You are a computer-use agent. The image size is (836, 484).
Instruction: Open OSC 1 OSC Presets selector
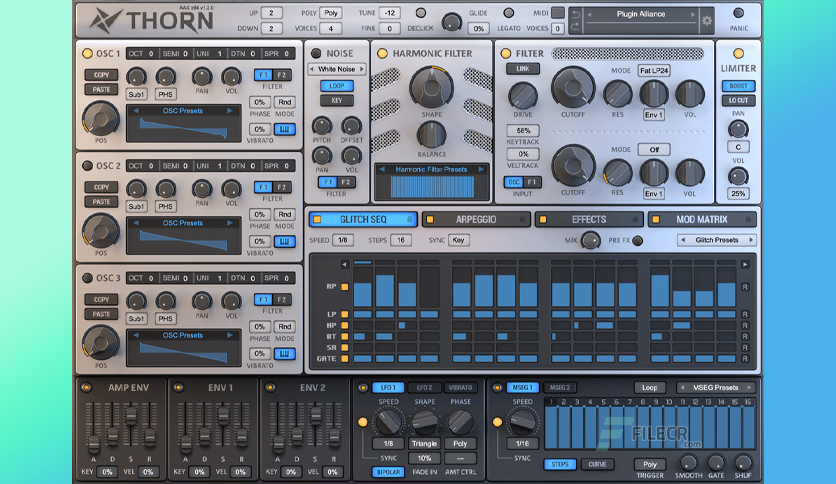183,111
